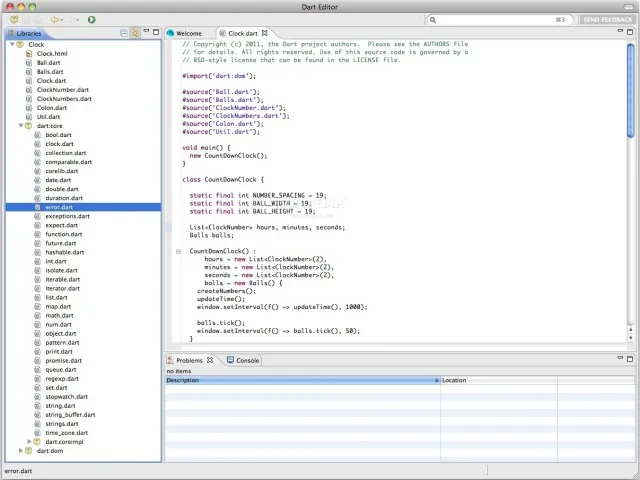This screenshot has height=480, width=640.
Task: Click into the search field
Action: pyautogui.click(x=500, y=20)
